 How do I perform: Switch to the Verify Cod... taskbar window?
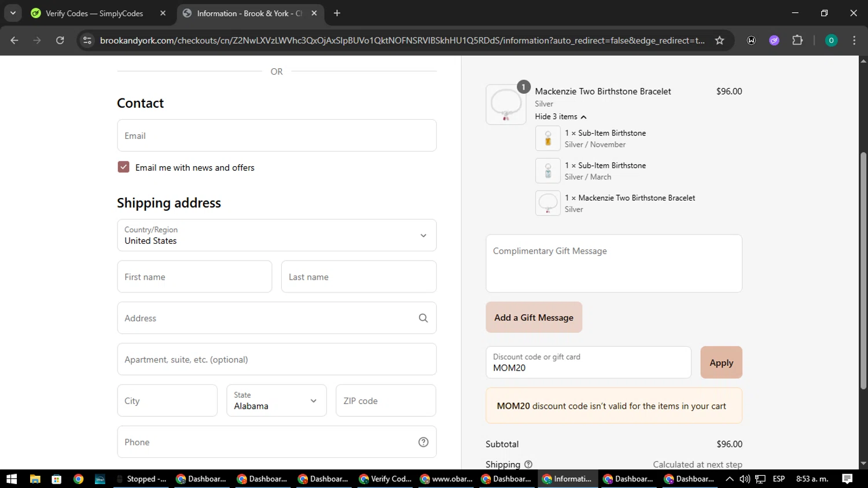385,479
